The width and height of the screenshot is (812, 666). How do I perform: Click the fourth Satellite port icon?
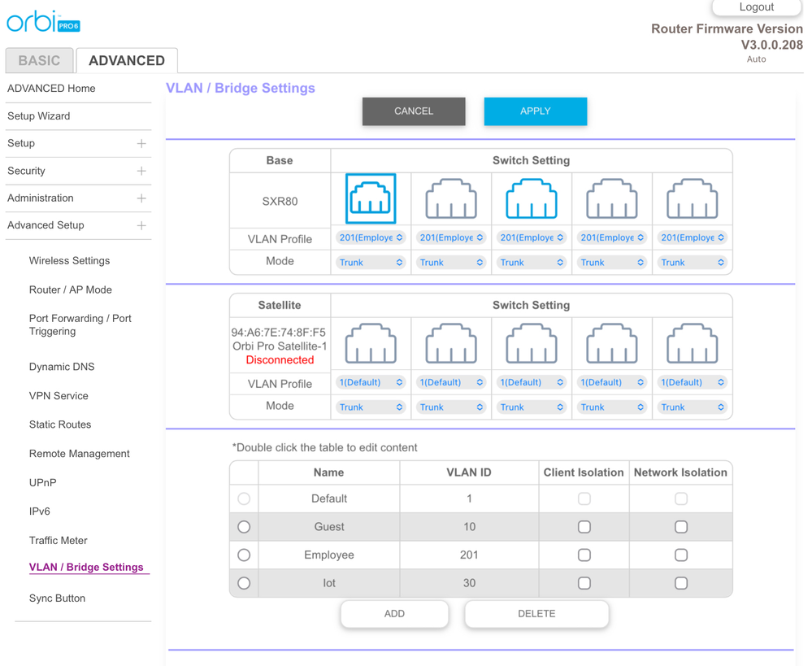point(612,343)
